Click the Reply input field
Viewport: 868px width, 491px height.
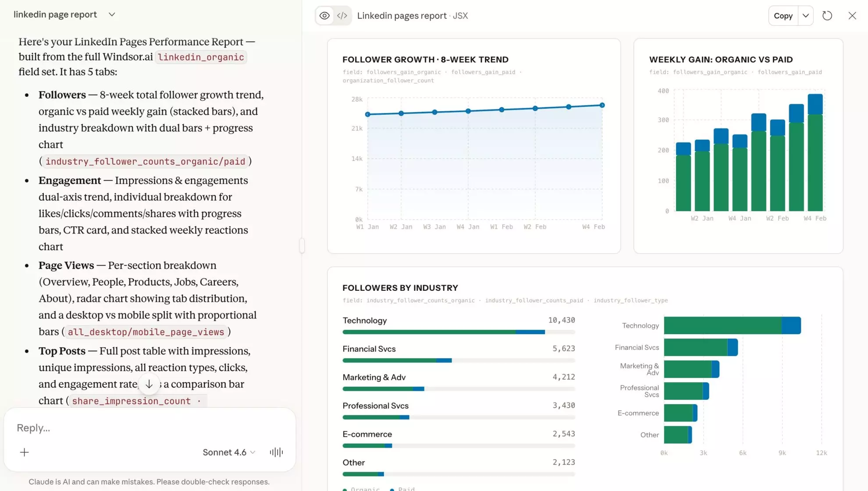pos(132,427)
